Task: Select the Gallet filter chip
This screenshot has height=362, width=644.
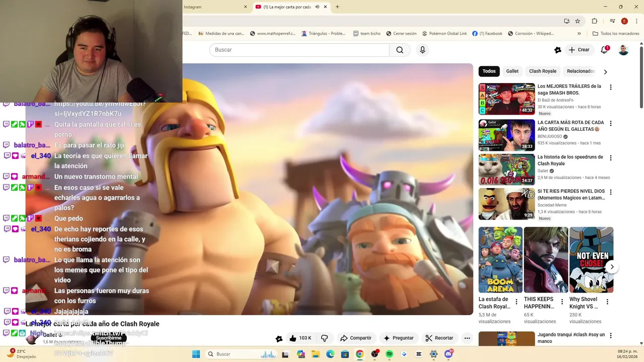Action: point(512,71)
